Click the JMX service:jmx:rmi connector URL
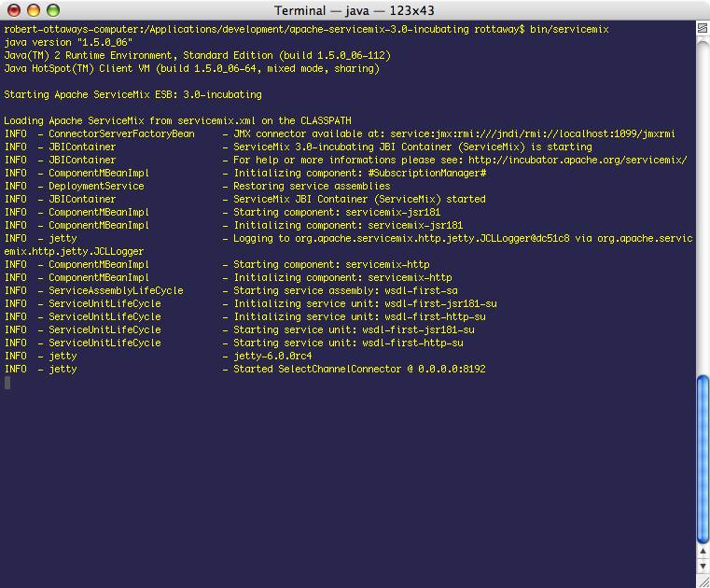710x588 pixels. pyautogui.click(x=532, y=133)
